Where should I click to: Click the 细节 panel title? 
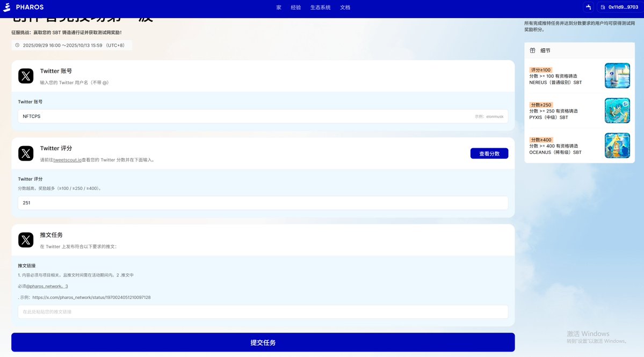click(x=545, y=50)
